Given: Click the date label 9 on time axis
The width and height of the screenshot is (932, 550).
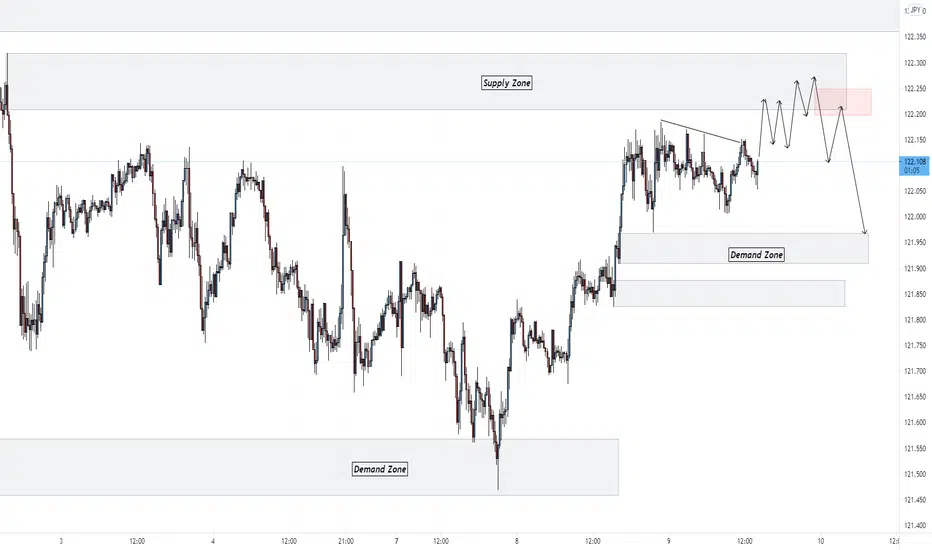Looking at the screenshot, I should point(669,541).
